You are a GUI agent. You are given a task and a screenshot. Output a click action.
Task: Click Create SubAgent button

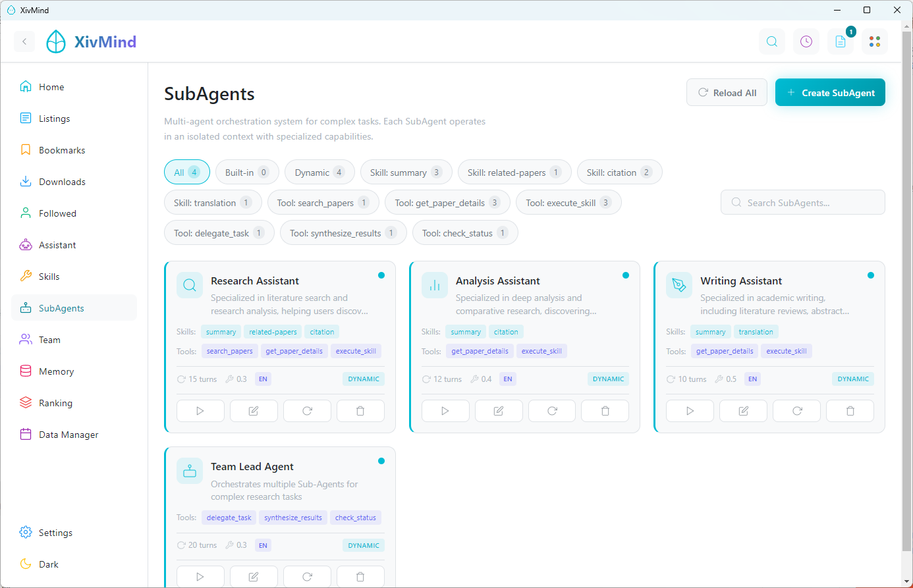pyautogui.click(x=830, y=93)
